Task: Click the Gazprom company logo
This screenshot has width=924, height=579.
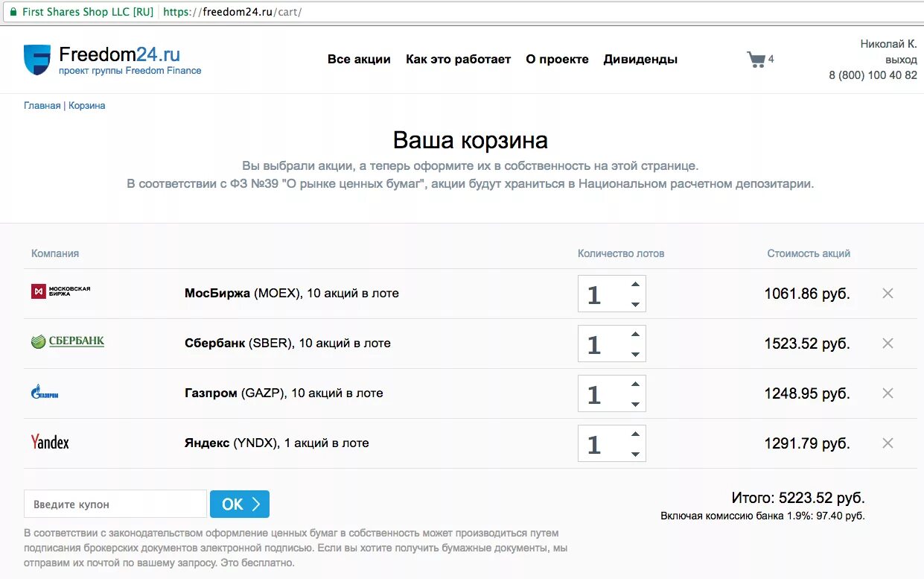Action: pos(45,391)
